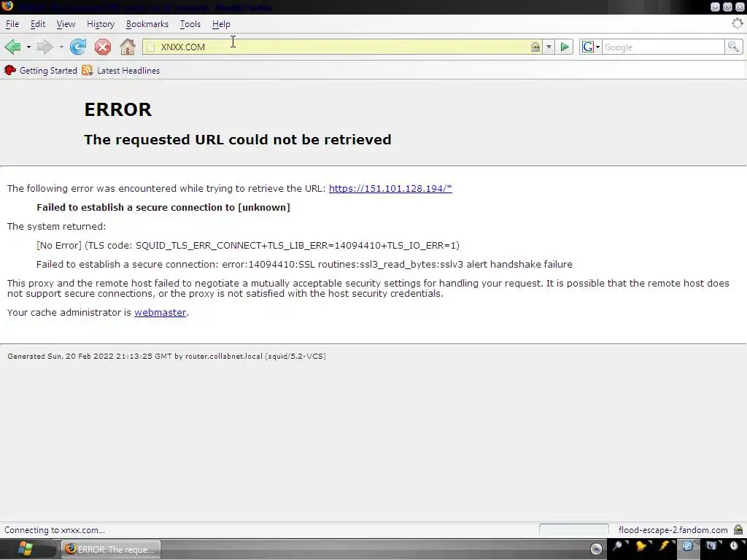Click the clock tray icon
This screenshot has width=747, height=560.
pos(734,545)
